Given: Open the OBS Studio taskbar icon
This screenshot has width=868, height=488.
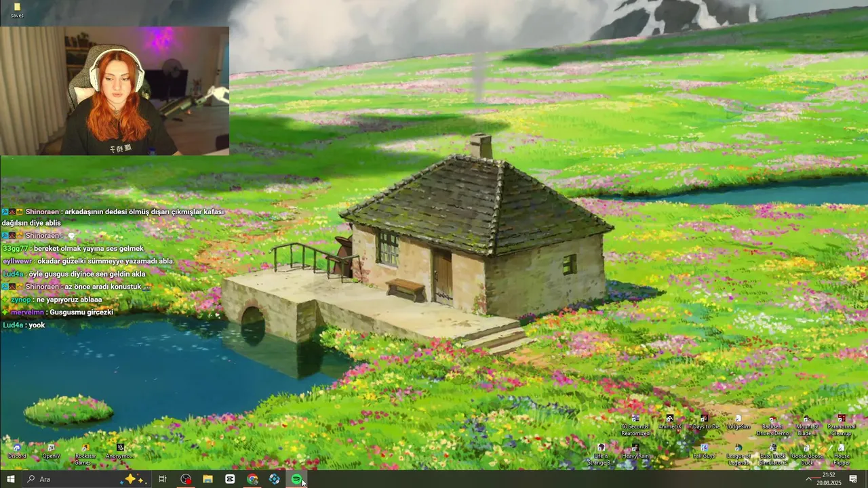Looking at the screenshot, I should pos(186,479).
